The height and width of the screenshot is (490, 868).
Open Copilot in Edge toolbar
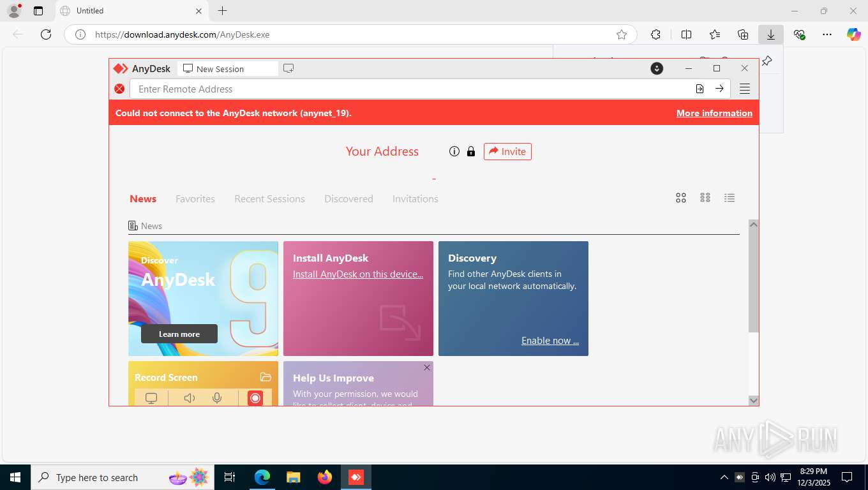pyautogui.click(x=854, y=34)
